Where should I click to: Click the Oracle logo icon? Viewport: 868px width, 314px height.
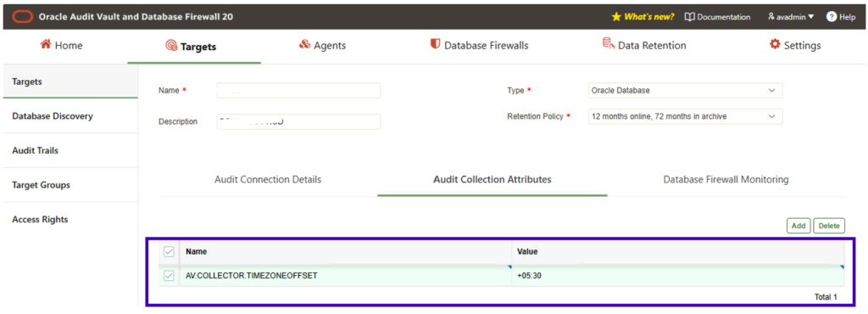tap(23, 17)
